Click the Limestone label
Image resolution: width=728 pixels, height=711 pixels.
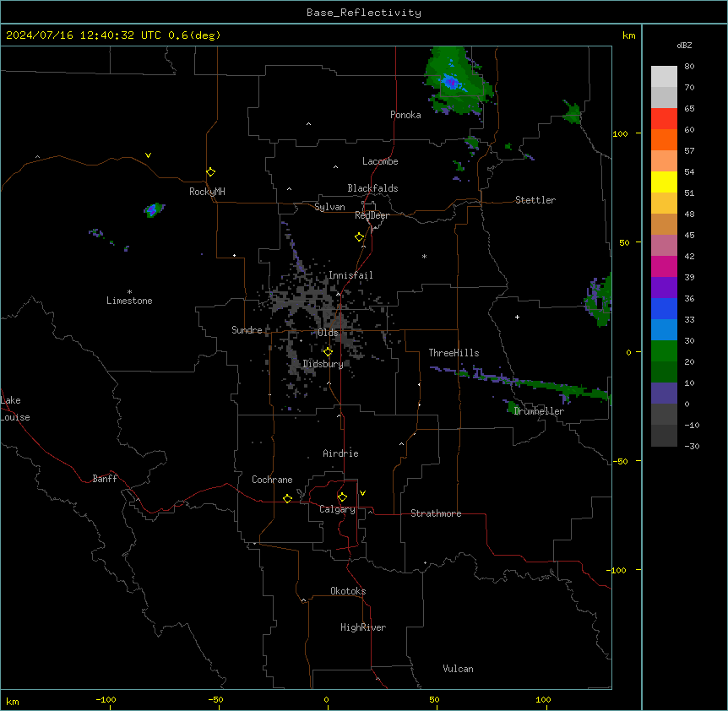click(x=129, y=301)
